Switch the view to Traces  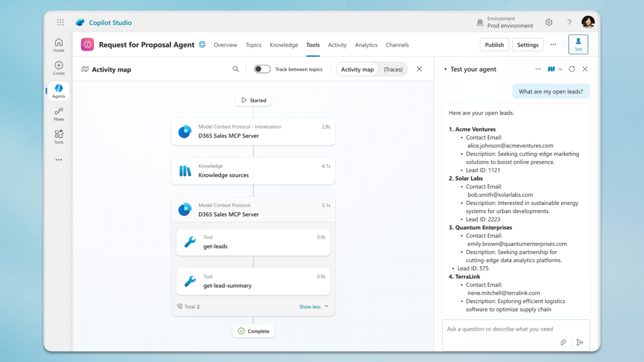393,70
